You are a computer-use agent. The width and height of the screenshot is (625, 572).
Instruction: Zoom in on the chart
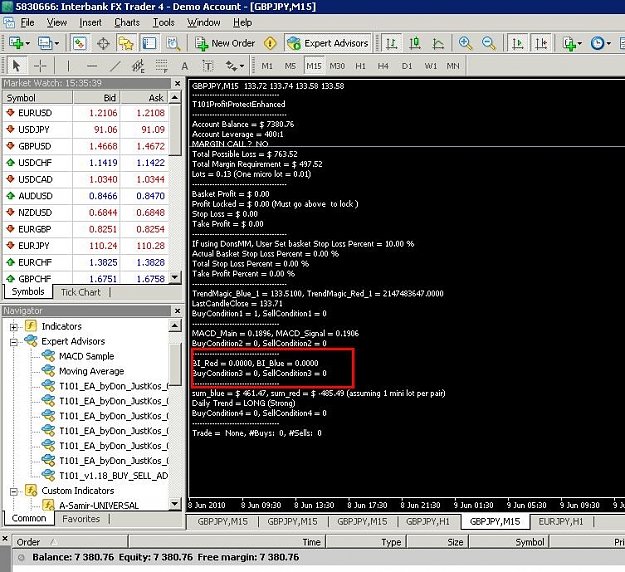[x=465, y=43]
